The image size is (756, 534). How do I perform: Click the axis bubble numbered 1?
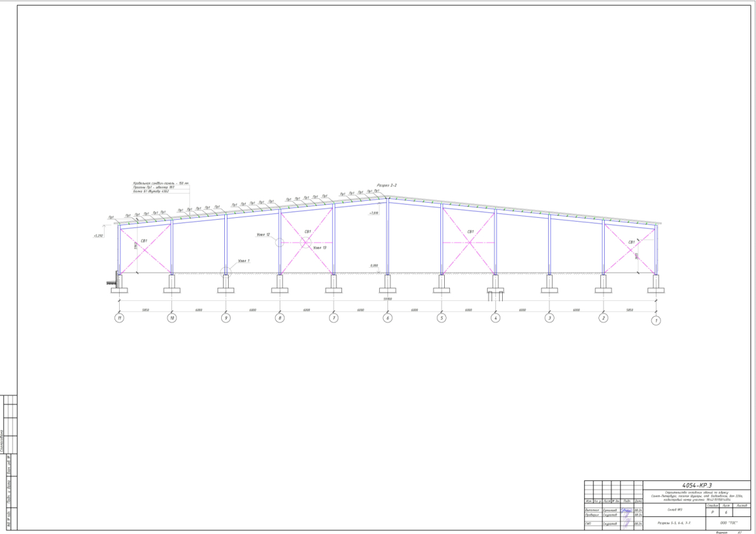pyautogui.click(x=656, y=321)
